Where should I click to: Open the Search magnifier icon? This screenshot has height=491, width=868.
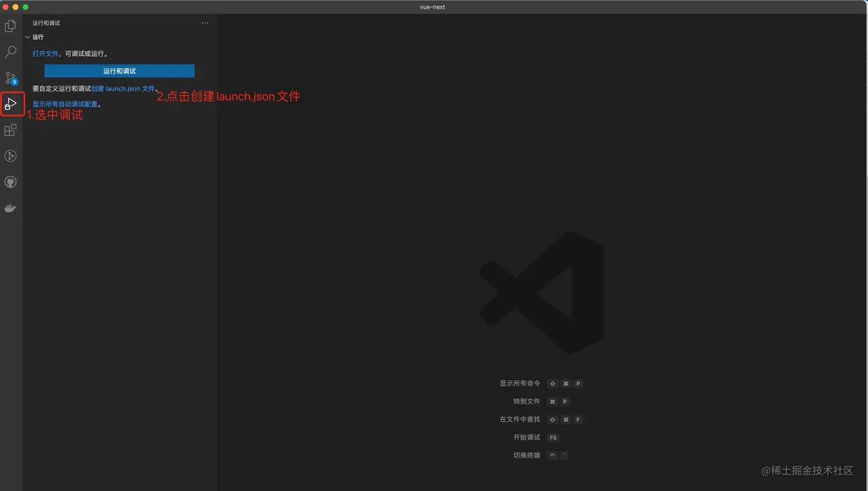[x=10, y=52]
